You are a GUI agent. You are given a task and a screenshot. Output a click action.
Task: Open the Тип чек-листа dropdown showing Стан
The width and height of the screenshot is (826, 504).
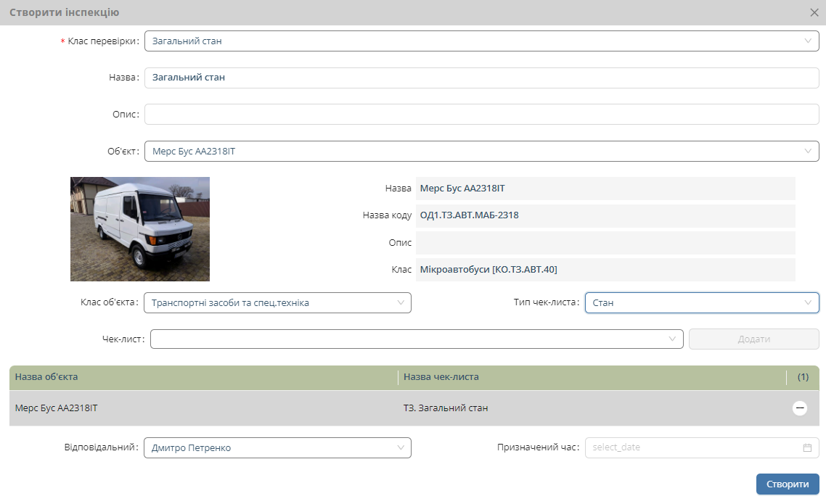click(700, 302)
